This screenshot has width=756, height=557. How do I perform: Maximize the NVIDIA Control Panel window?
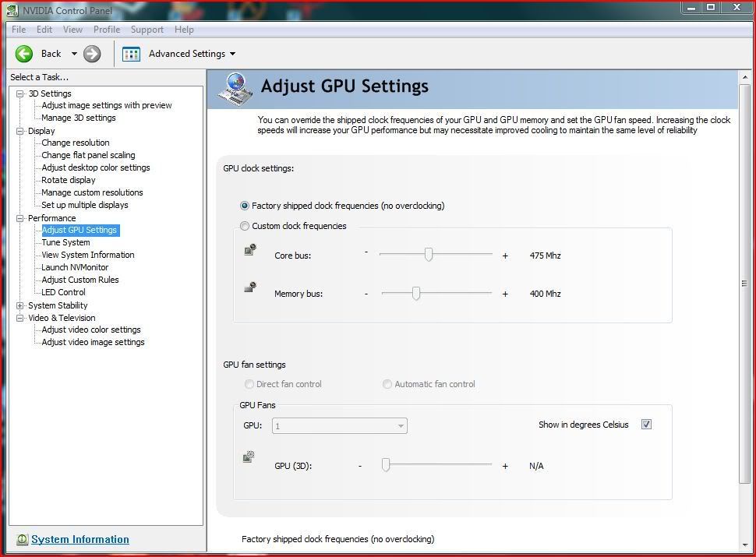[711, 7]
